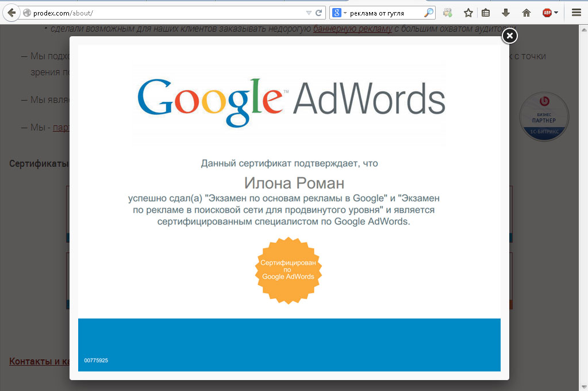Click the name "Илона Роман" on the certificate
Viewport: 588px width, 391px height.
click(x=294, y=183)
